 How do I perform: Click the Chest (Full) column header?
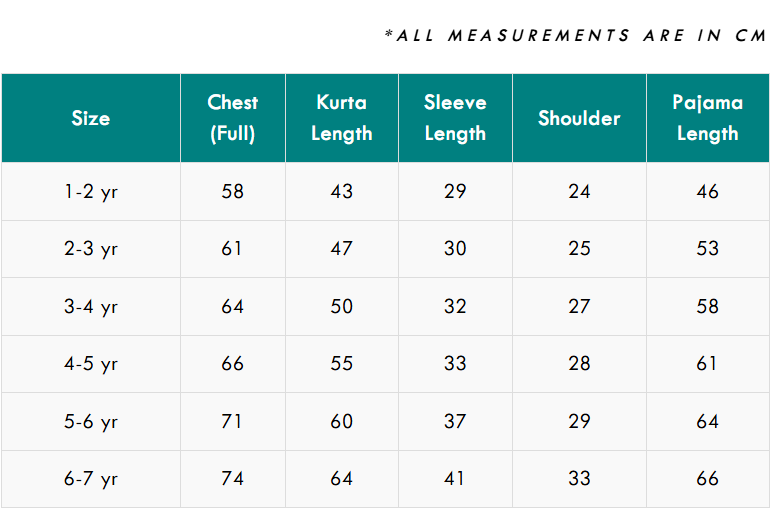232,118
